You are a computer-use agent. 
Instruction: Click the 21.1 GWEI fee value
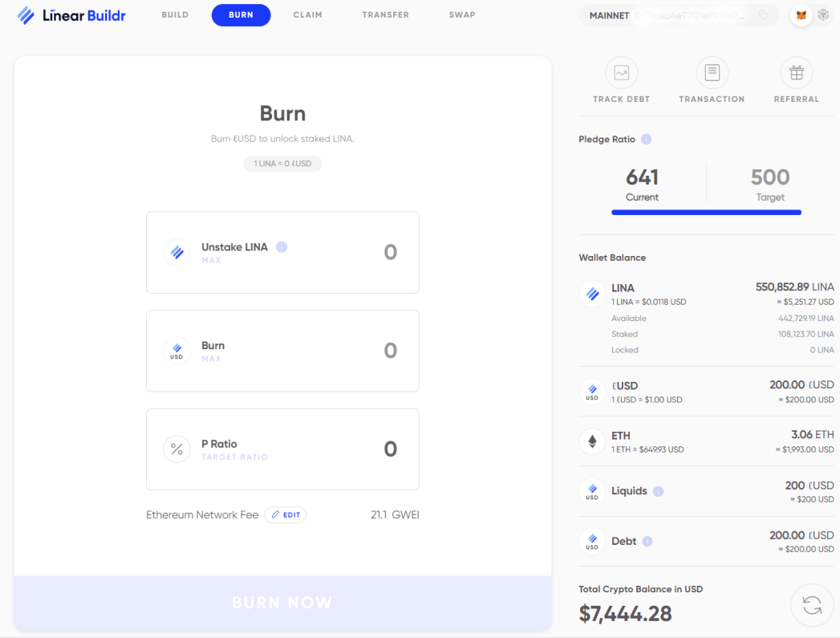[x=395, y=514]
